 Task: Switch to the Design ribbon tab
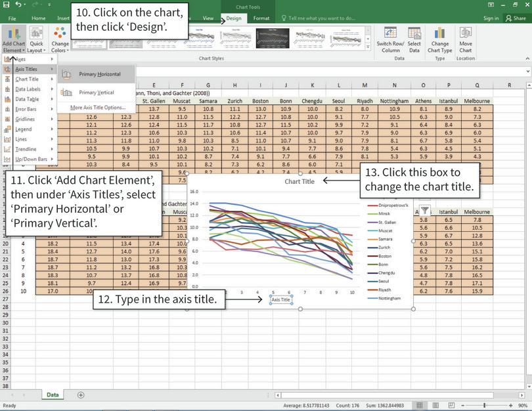233,19
